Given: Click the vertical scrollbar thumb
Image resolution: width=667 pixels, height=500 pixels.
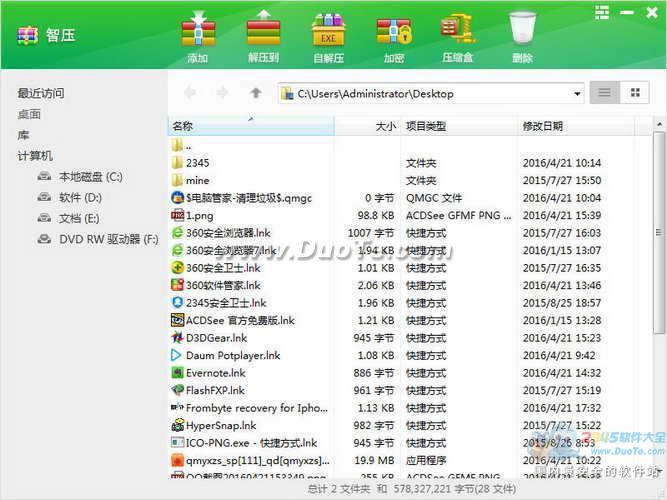Looking at the screenshot, I should click(658, 232).
